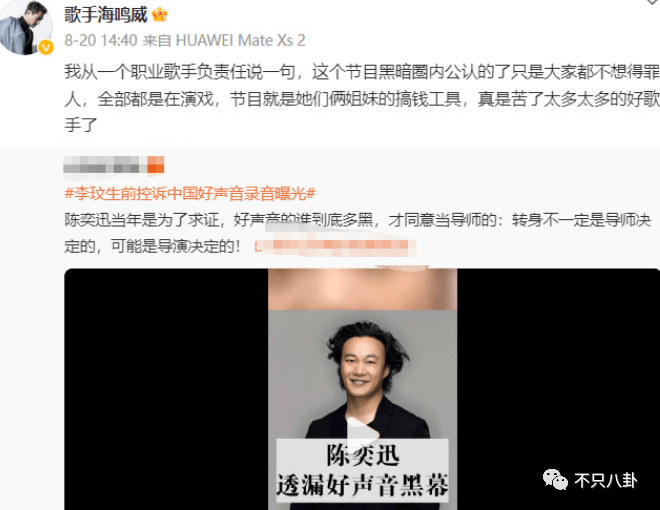Open the 歌手海鸣威 username link
660x510 pixels.
[106, 15]
